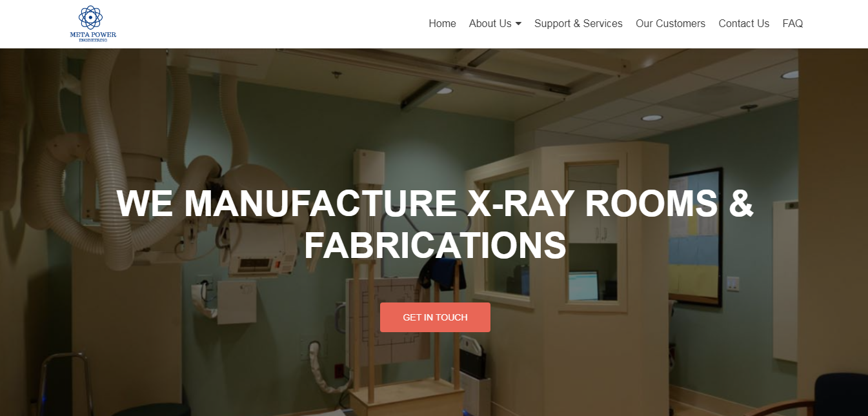Click the computer monitor inside the control booth

pyautogui.click(x=583, y=285)
